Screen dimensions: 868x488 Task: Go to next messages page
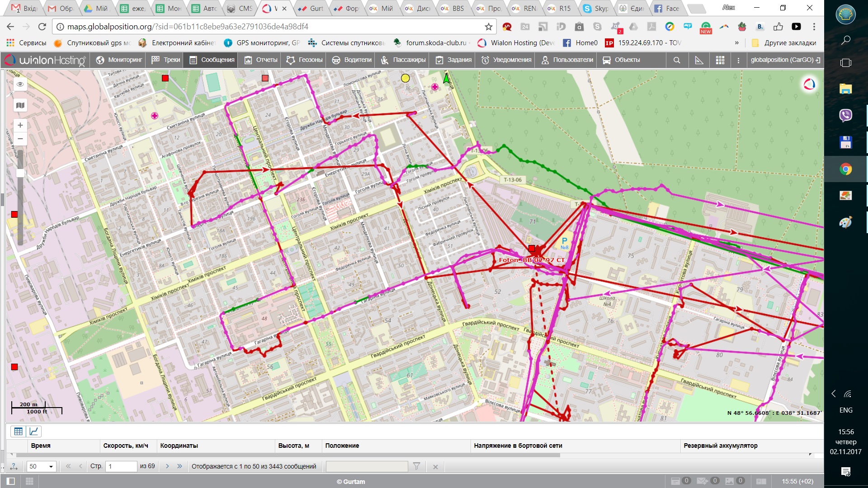[x=167, y=466]
